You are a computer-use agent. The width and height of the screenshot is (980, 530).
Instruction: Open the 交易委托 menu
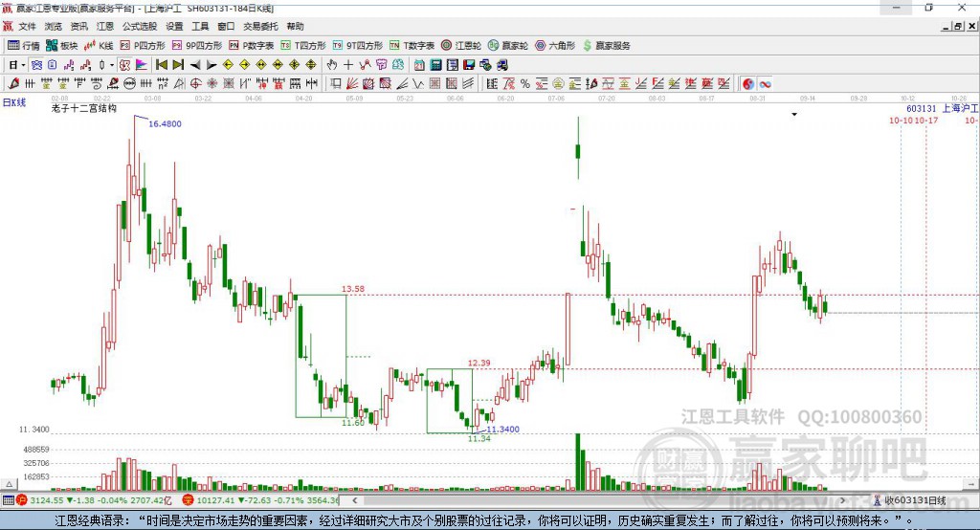pyautogui.click(x=260, y=26)
